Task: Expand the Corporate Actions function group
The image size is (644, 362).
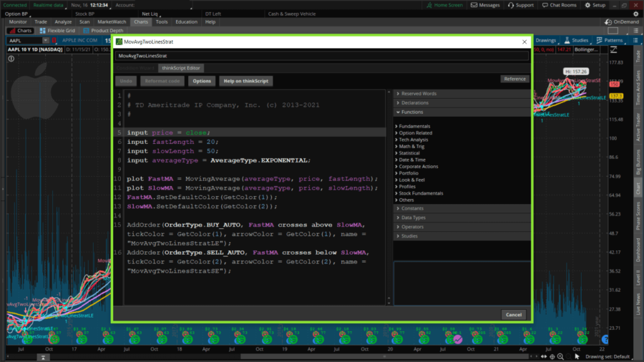Action: (x=416, y=167)
